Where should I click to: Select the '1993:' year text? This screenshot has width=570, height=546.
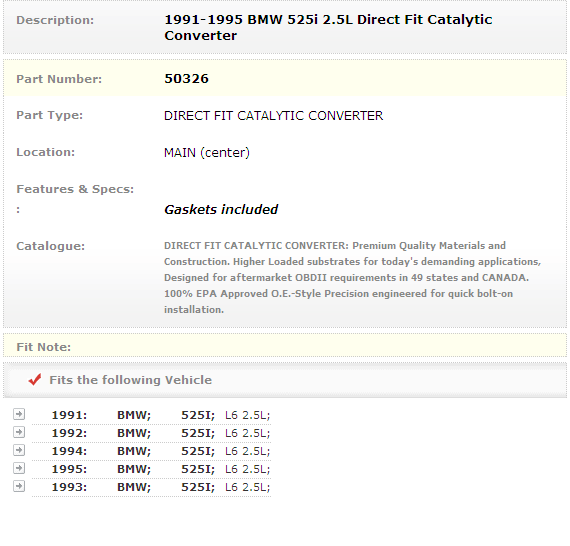click(x=69, y=487)
